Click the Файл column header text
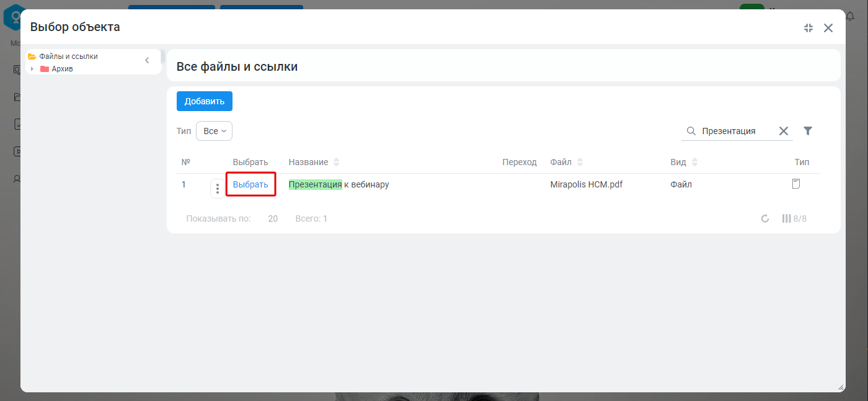868x401 pixels. coord(561,162)
